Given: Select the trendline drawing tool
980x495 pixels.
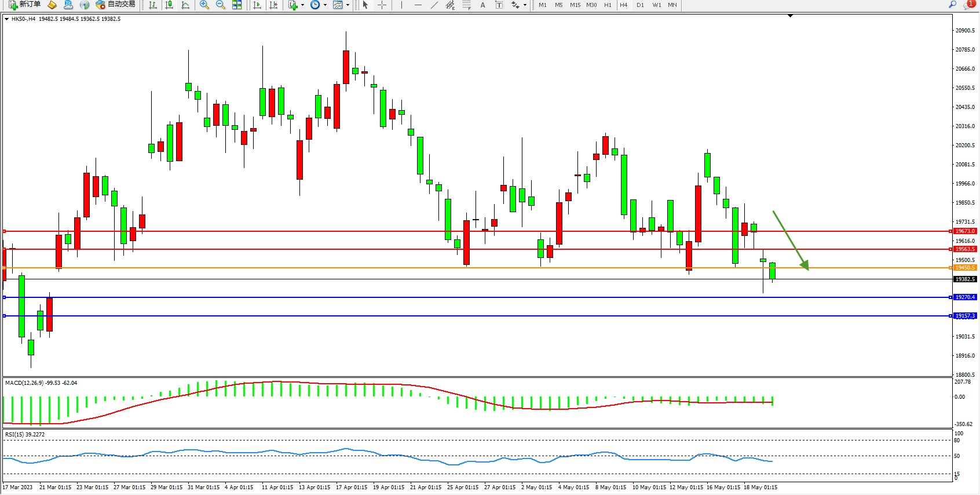Looking at the screenshot, I should tap(434, 5).
